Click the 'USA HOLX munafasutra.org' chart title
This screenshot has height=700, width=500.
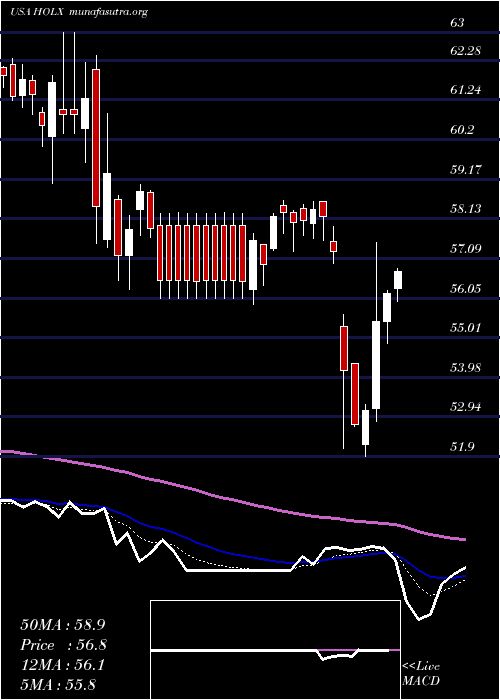(79, 12)
